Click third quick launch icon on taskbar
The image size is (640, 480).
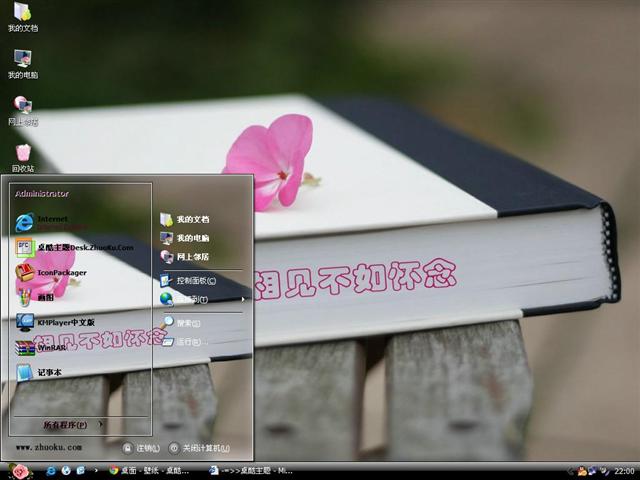[80, 471]
